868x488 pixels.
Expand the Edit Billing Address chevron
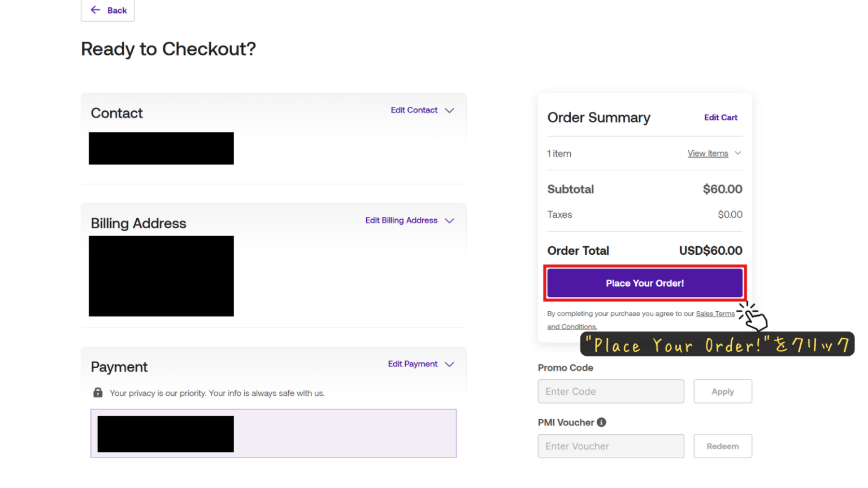449,221
